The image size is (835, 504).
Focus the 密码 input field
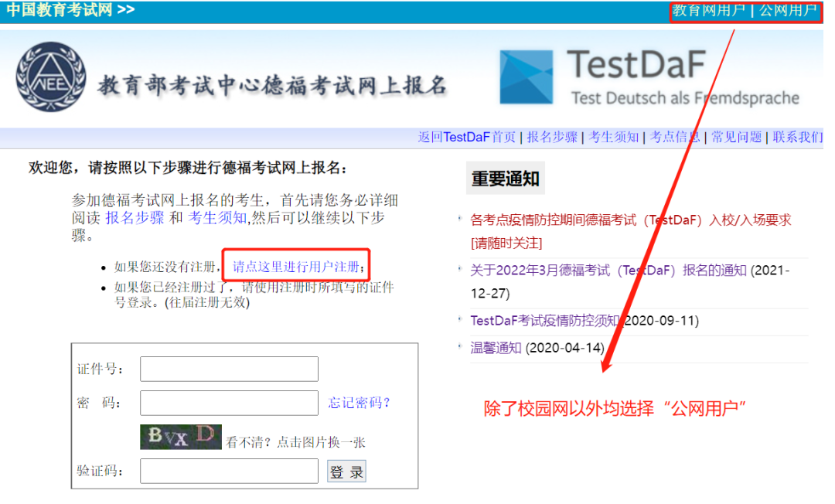click(x=229, y=403)
